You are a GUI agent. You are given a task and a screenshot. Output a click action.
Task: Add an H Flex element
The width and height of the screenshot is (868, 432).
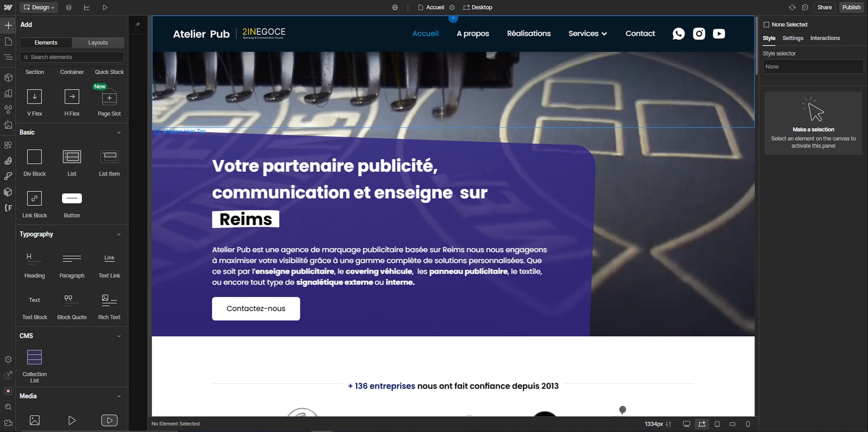pyautogui.click(x=72, y=102)
